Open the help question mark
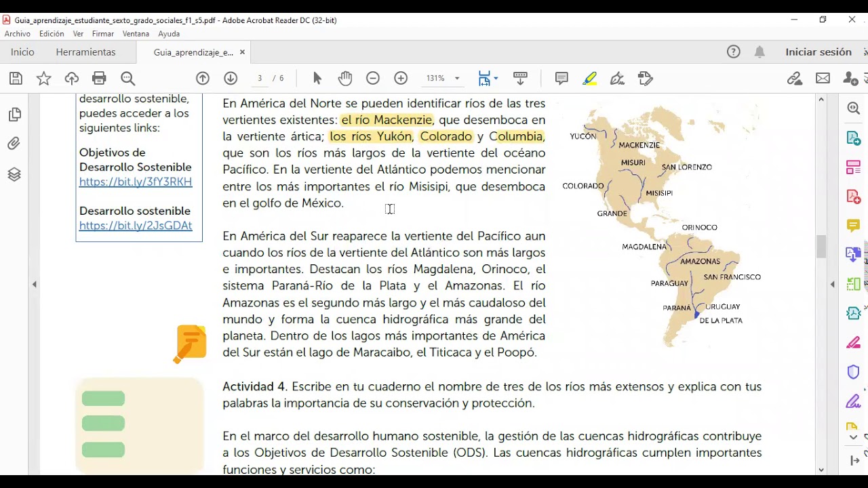The width and height of the screenshot is (868, 488). pos(734,52)
